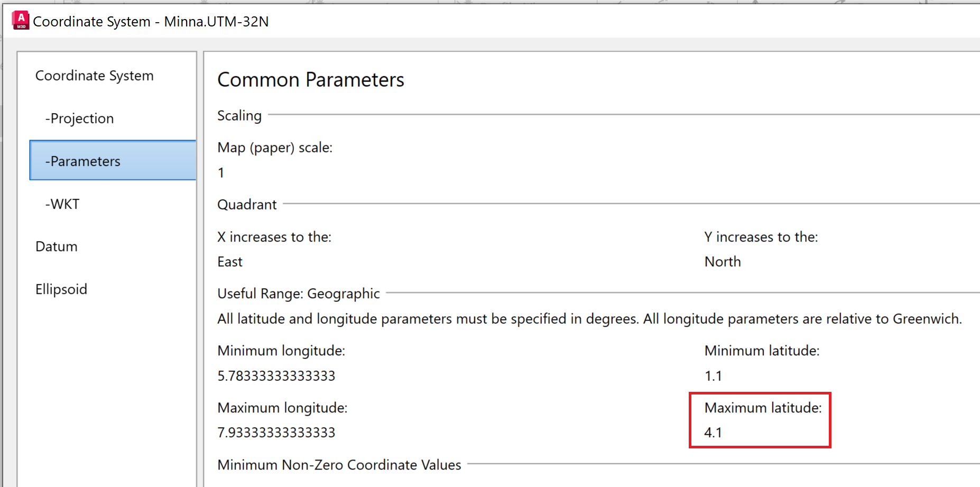Click the AutoCAD Map 3D title bar icon
Image resolution: width=980 pixels, height=487 pixels.
pos(21,20)
